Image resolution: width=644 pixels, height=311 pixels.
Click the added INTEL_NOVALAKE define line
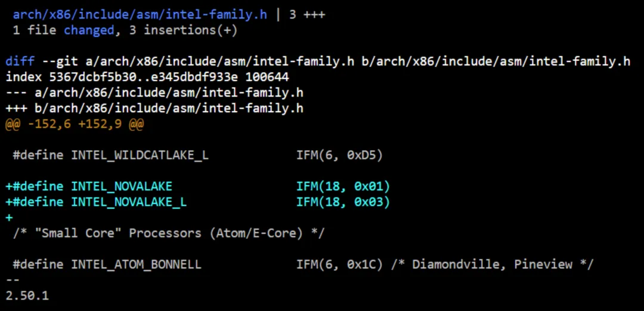click(x=197, y=186)
